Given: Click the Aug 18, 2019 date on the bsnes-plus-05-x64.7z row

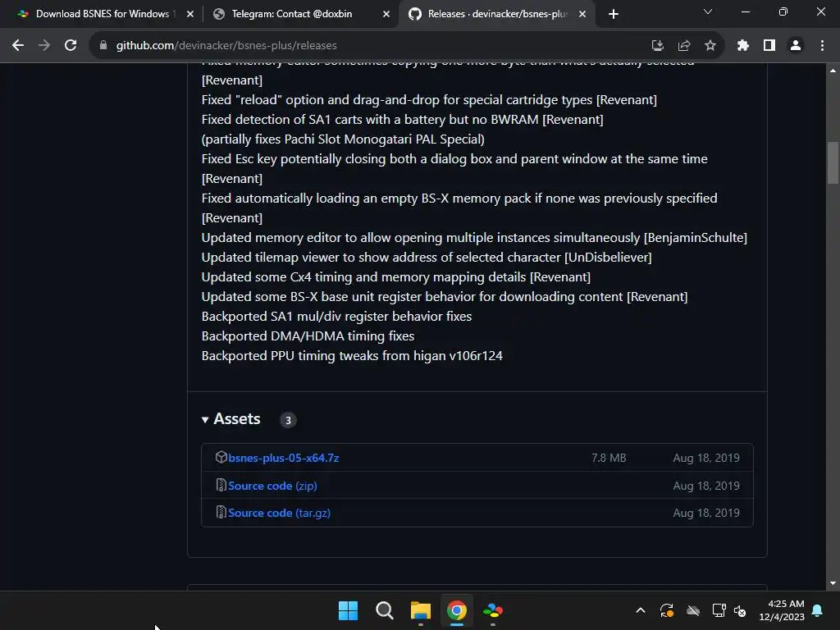Looking at the screenshot, I should click(x=706, y=458).
